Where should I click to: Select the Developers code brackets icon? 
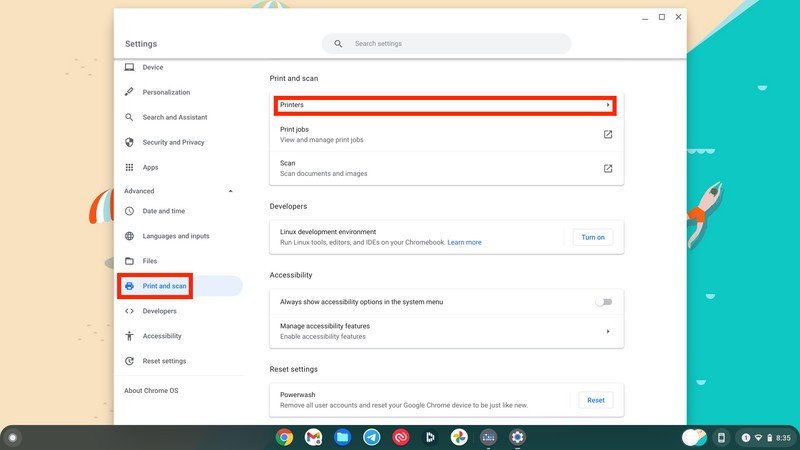pyautogui.click(x=130, y=311)
